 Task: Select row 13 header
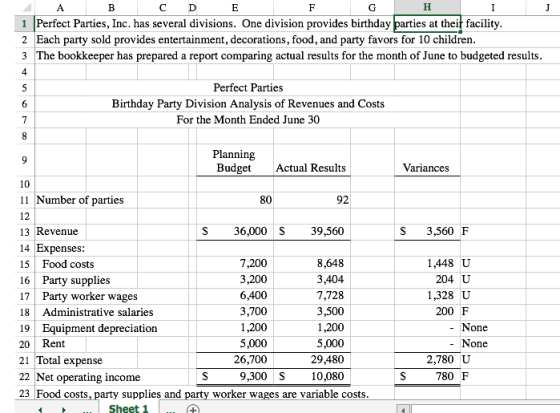pos(24,232)
